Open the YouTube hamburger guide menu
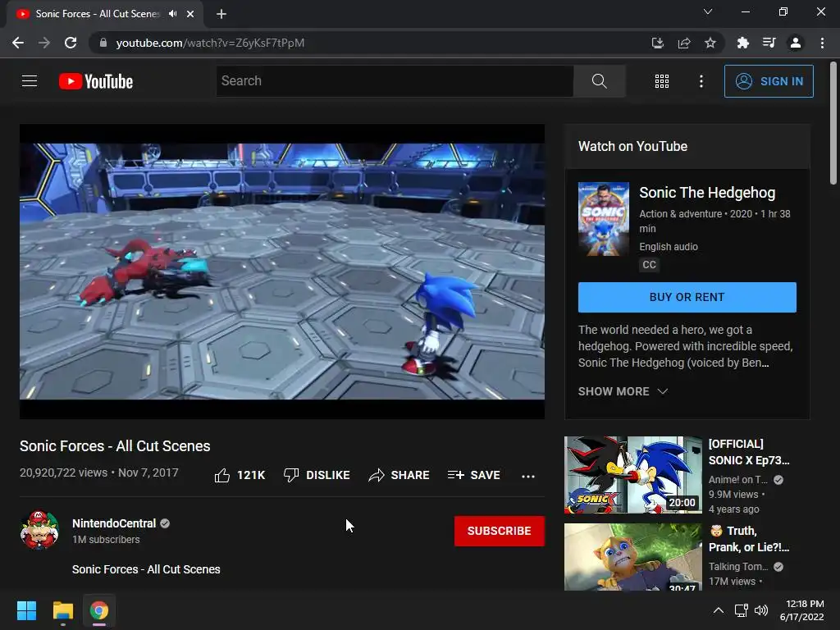The height and width of the screenshot is (630, 840). pos(30,81)
